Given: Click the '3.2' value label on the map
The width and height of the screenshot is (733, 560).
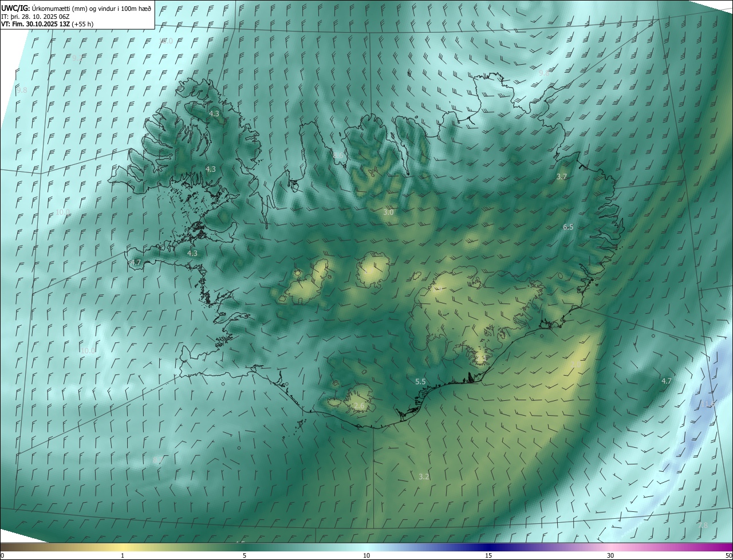Looking at the screenshot, I should click(x=424, y=476).
